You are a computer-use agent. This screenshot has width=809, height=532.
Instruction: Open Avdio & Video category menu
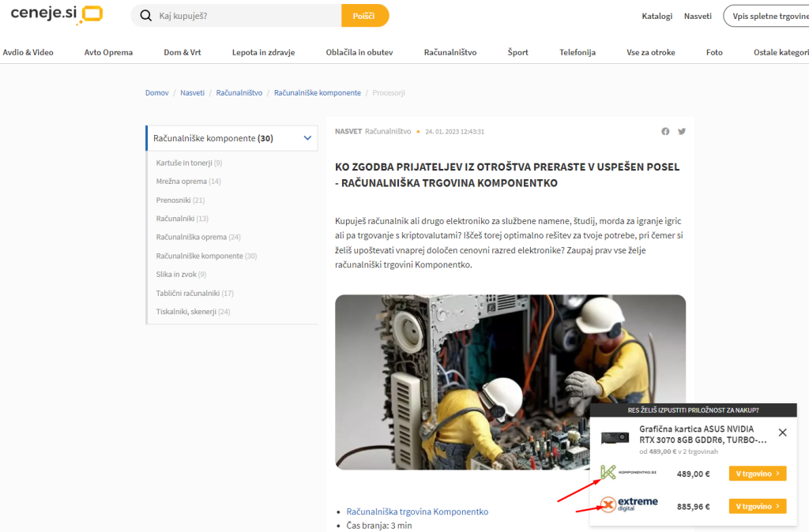28,52
